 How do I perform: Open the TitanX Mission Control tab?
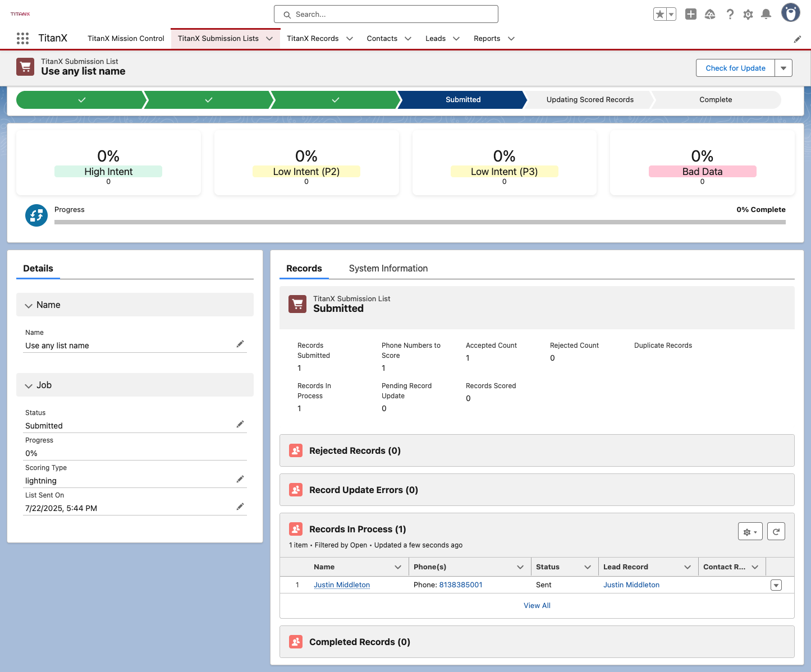click(126, 39)
